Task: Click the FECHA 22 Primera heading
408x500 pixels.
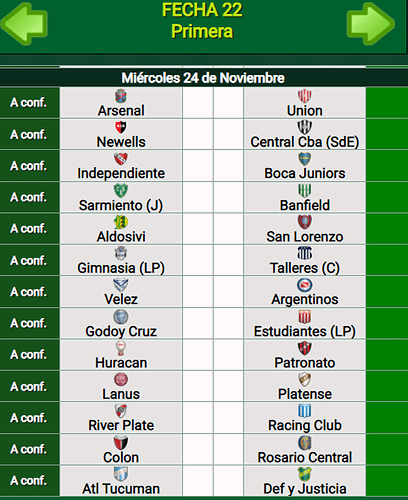Action: click(x=202, y=21)
